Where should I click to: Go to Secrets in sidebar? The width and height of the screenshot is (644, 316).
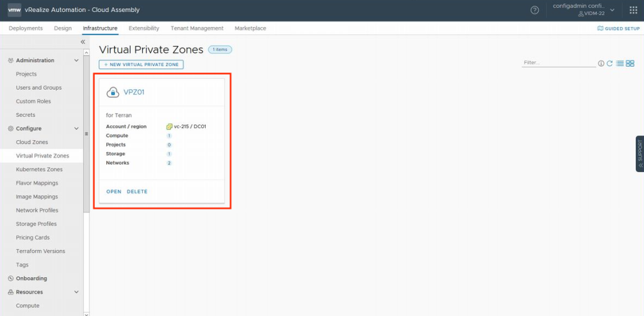(25, 115)
